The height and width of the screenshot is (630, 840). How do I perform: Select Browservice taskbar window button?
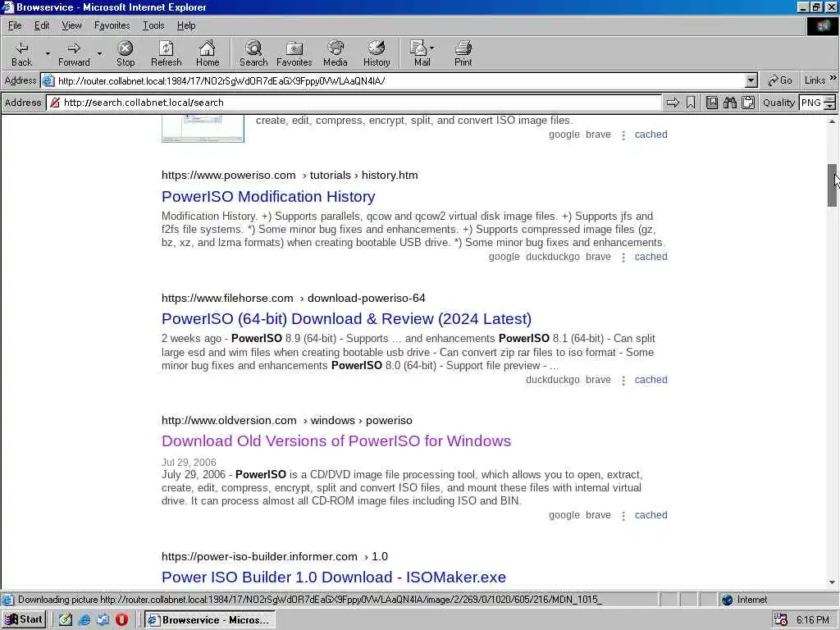(x=210, y=620)
